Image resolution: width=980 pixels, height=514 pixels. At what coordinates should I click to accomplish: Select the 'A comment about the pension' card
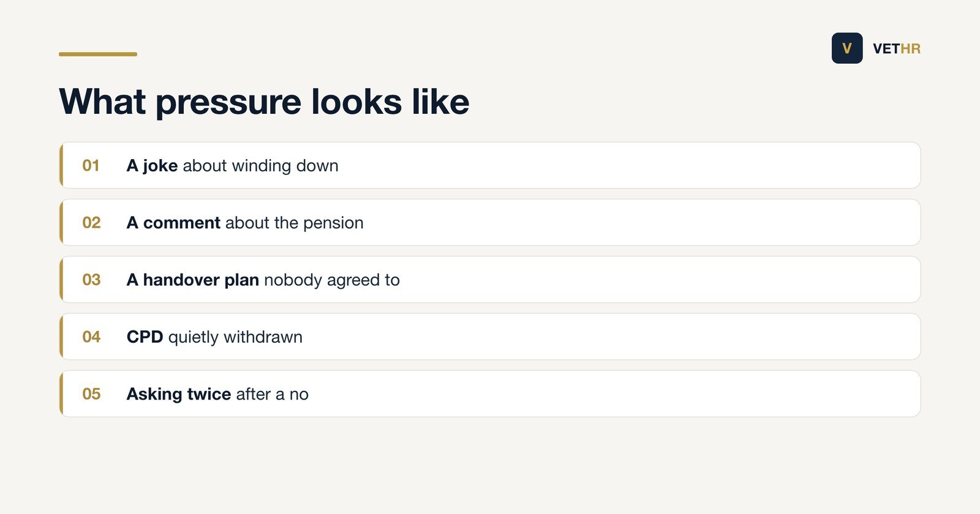[490, 222]
